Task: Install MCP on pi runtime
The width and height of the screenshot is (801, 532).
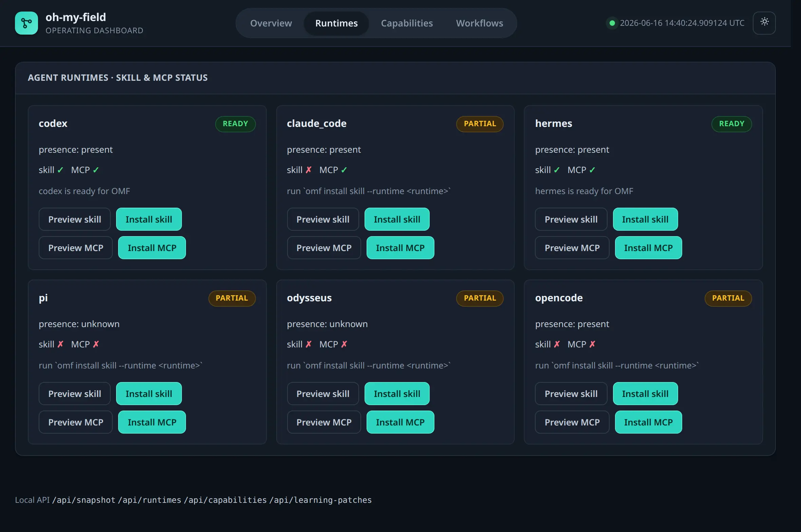Action: (x=152, y=422)
